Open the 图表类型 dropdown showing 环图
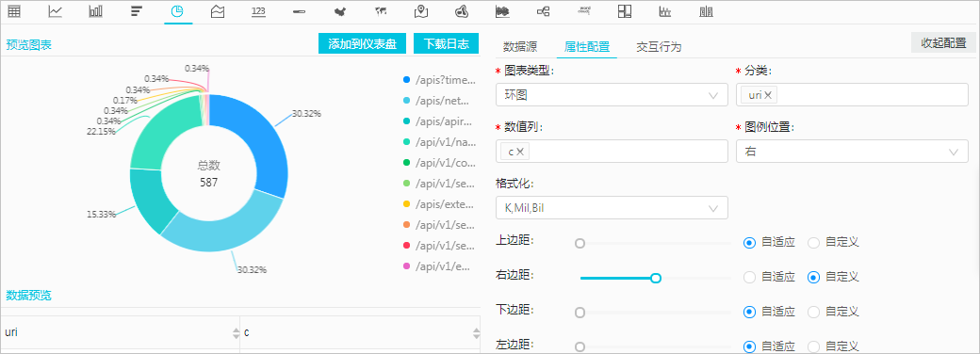The image size is (980, 354). click(x=612, y=95)
